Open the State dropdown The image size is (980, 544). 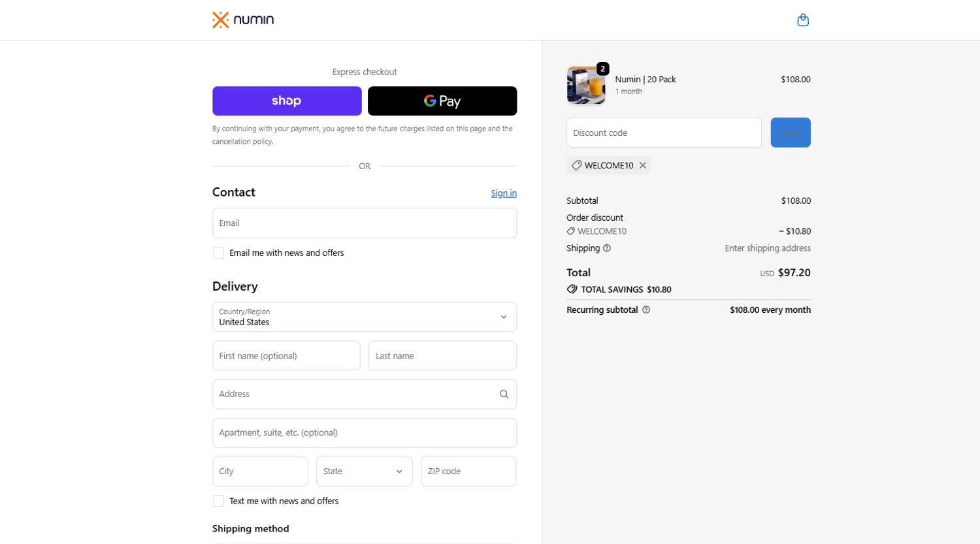(364, 472)
